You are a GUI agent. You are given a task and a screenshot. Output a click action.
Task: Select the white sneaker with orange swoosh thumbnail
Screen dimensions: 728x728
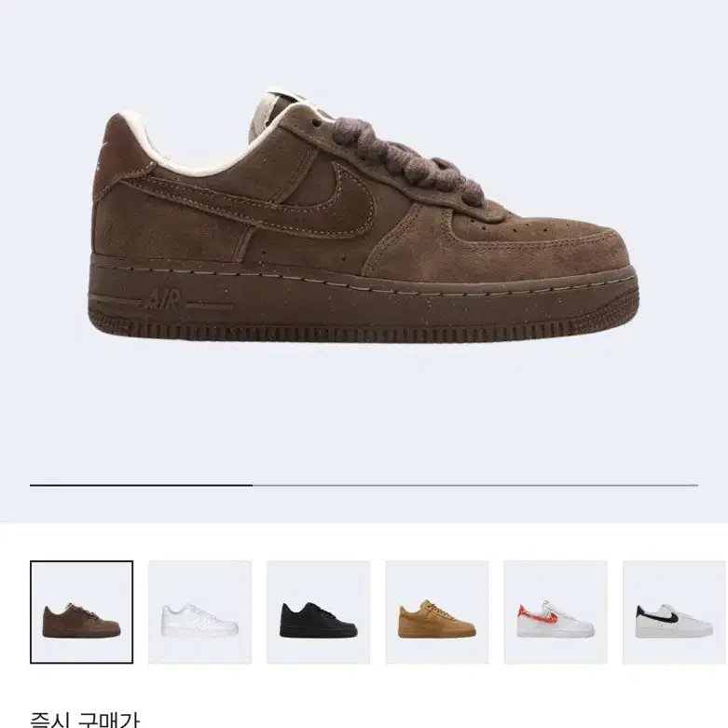pos(556,611)
